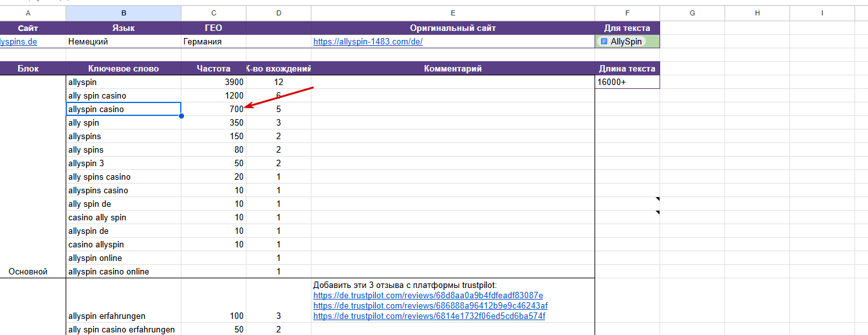
Task: Select the keyword cell 'ally spins casino'
Action: (124, 177)
